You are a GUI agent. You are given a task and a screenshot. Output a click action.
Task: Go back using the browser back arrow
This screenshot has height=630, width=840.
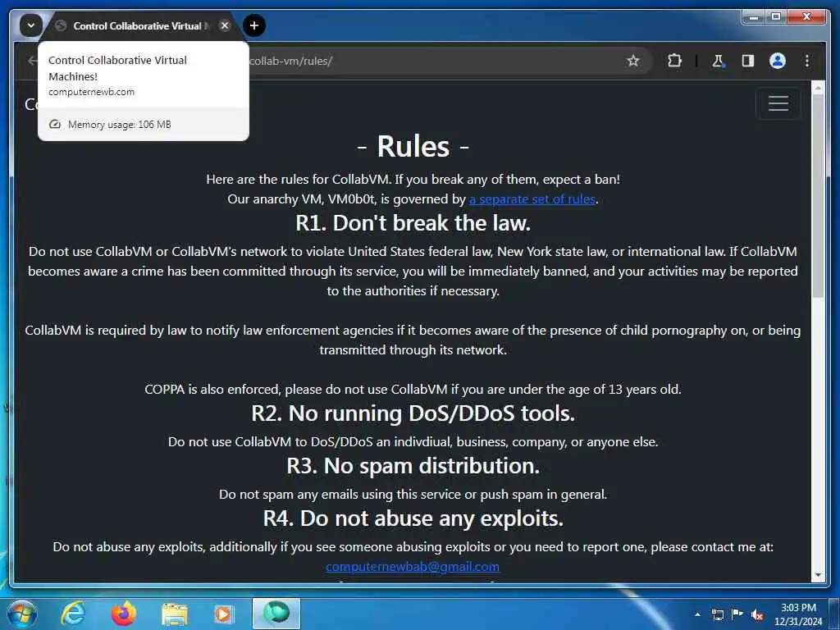[x=32, y=61]
